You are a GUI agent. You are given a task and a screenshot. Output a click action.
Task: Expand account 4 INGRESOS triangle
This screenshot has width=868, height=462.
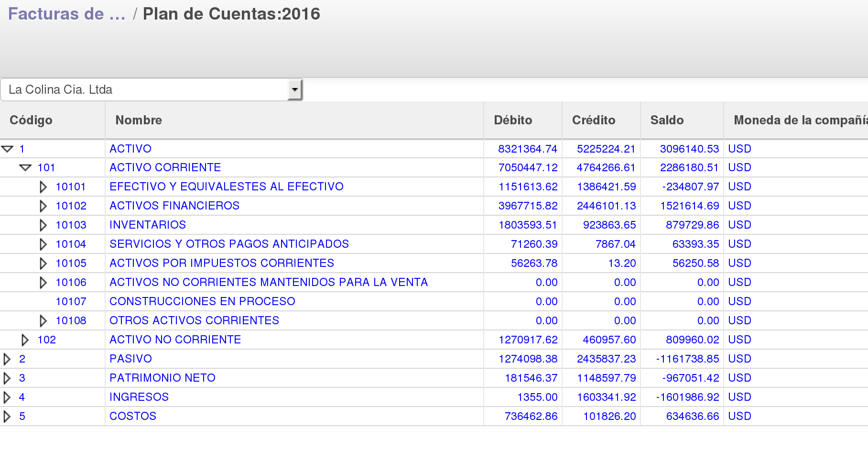[7, 397]
